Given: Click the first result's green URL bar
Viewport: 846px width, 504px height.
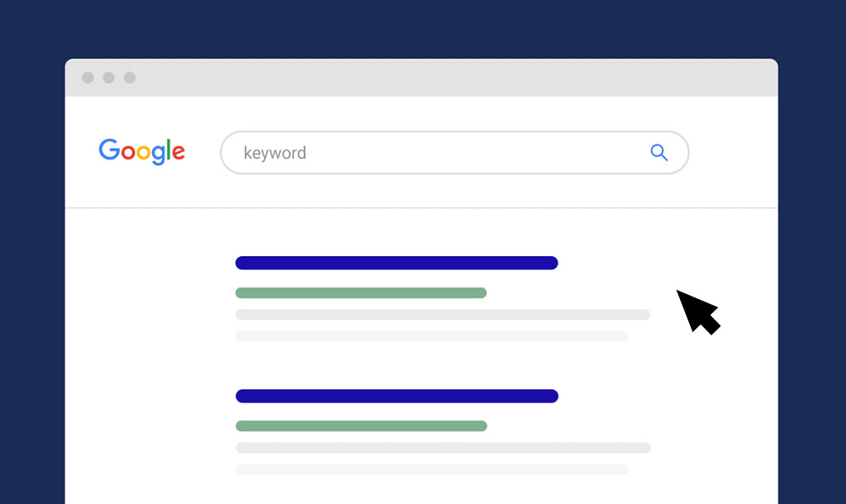Looking at the screenshot, I should [361, 292].
